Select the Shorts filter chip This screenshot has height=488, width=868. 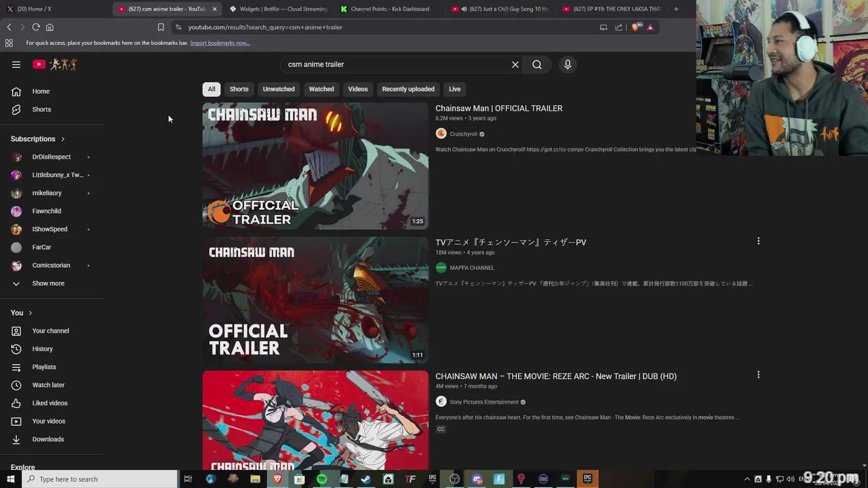(x=239, y=89)
